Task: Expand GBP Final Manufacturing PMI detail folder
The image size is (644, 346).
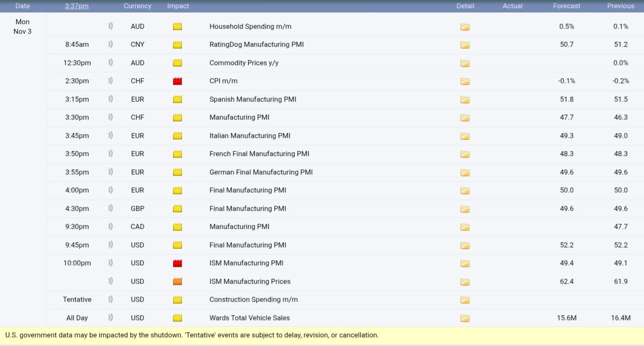Action: tap(465, 209)
